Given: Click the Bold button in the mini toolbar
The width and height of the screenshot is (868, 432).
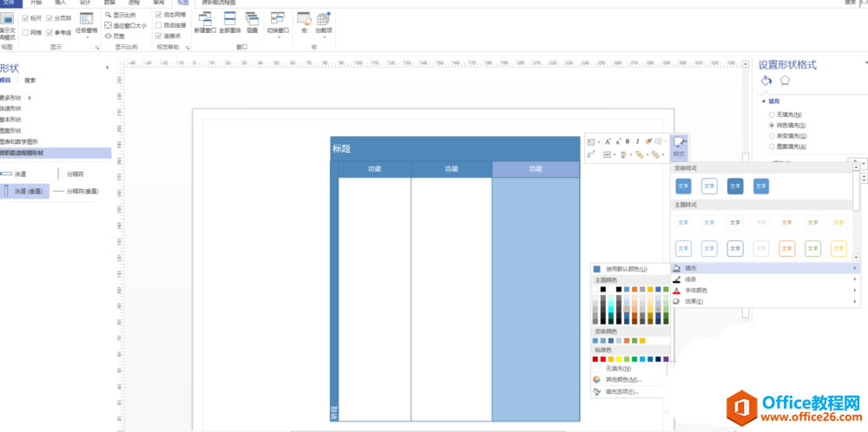Looking at the screenshot, I should [x=628, y=141].
